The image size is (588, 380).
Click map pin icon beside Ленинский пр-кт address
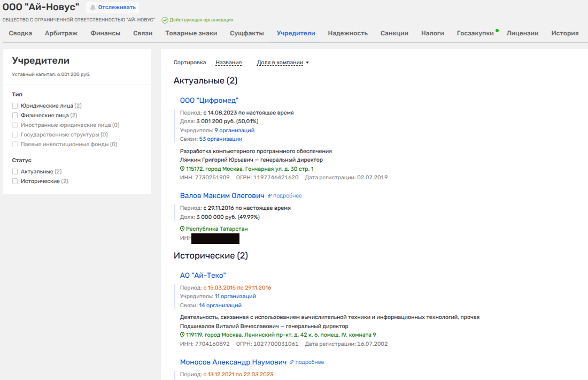(182, 335)
